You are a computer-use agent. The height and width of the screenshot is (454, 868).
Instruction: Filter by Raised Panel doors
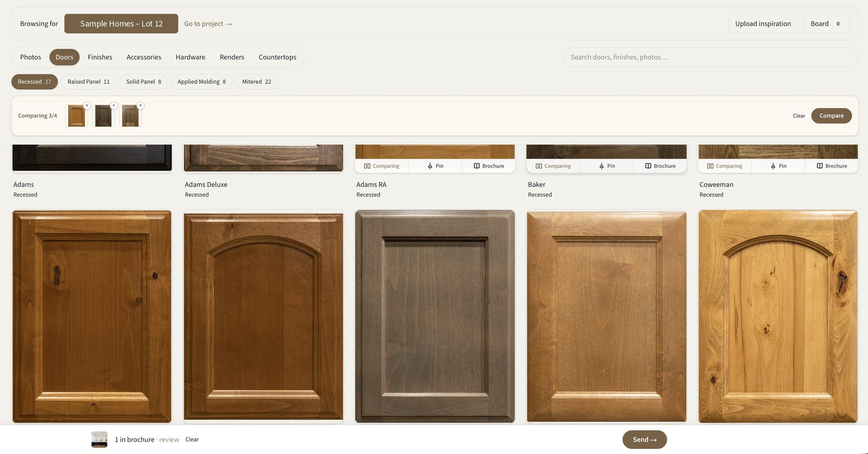89,82
